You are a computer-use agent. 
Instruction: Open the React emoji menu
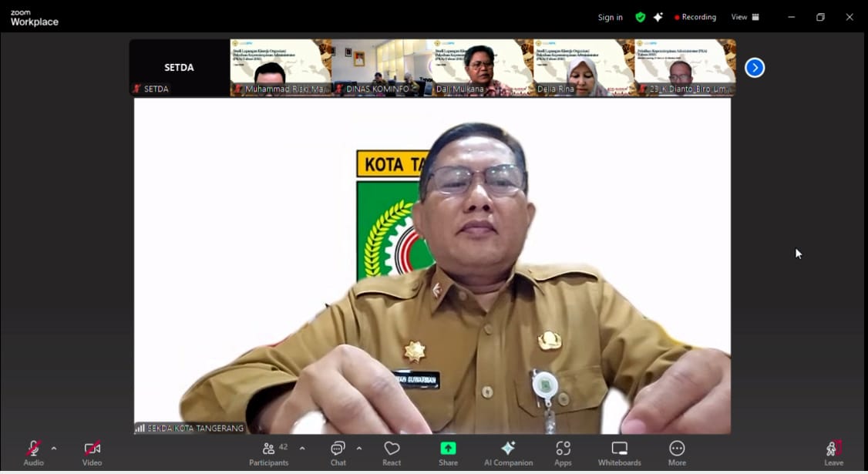pos(392,453)
